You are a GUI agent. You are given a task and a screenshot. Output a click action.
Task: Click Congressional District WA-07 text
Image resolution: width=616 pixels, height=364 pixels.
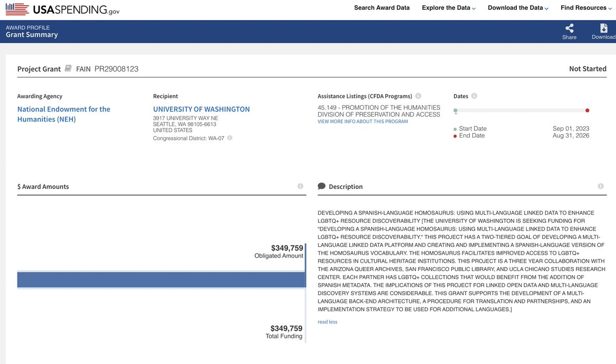click(188, 138)
